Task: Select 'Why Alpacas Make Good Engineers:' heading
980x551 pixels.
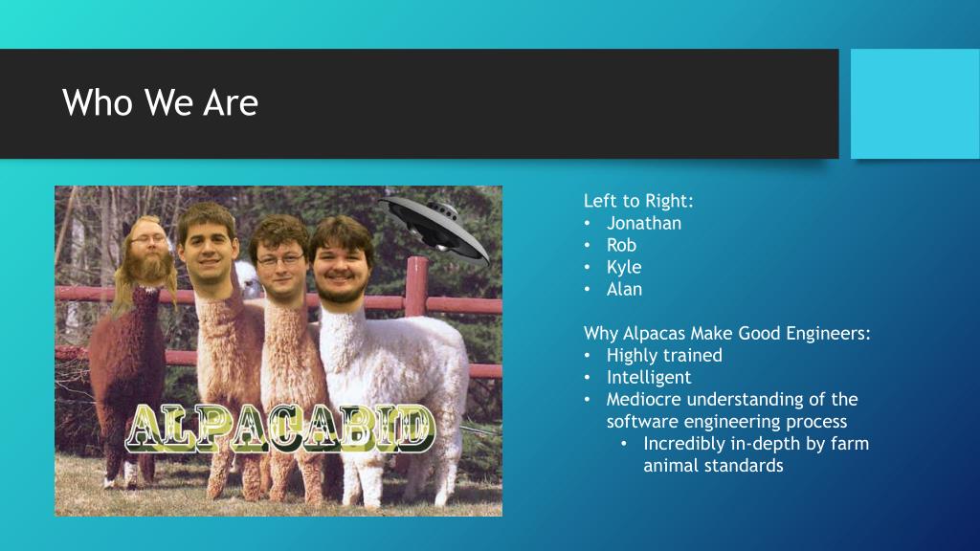Action: [x=727, y=333]
